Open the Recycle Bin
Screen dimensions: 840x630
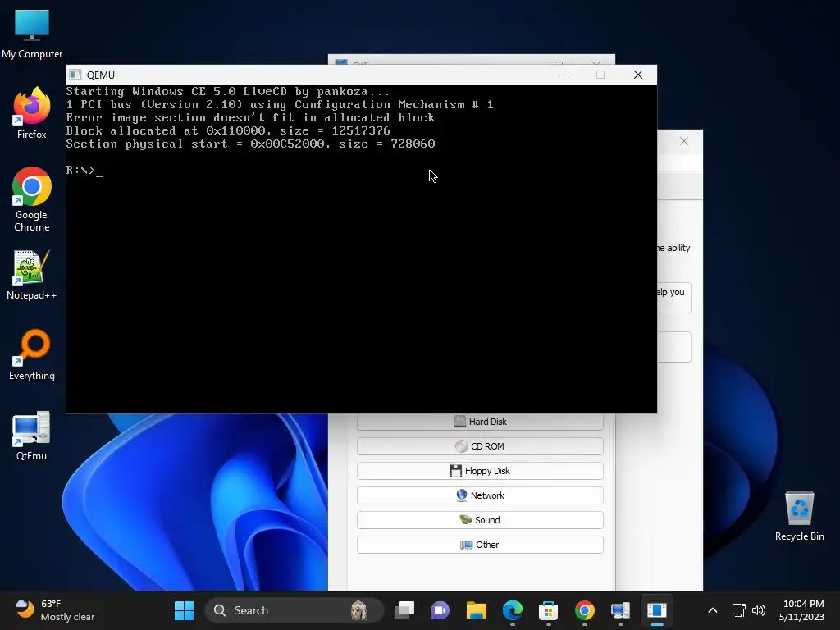[799, 516]
